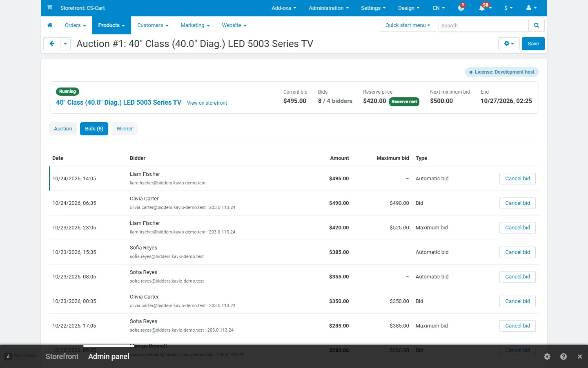The height and width of the screenshot is (368, 588).
Task: Switch to Storefront in bottom panel
Action: [62, 357]
